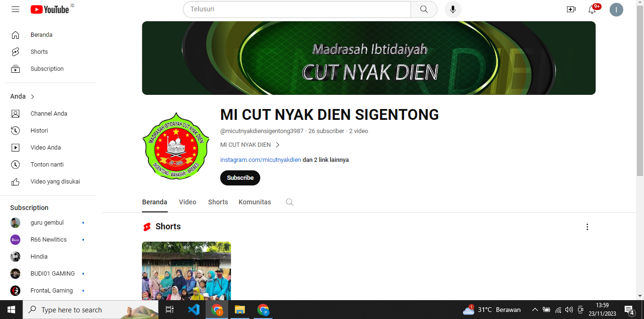Switch to the Shorts channel tab
This screenshot has height=319, width=644.
(218, 202)
